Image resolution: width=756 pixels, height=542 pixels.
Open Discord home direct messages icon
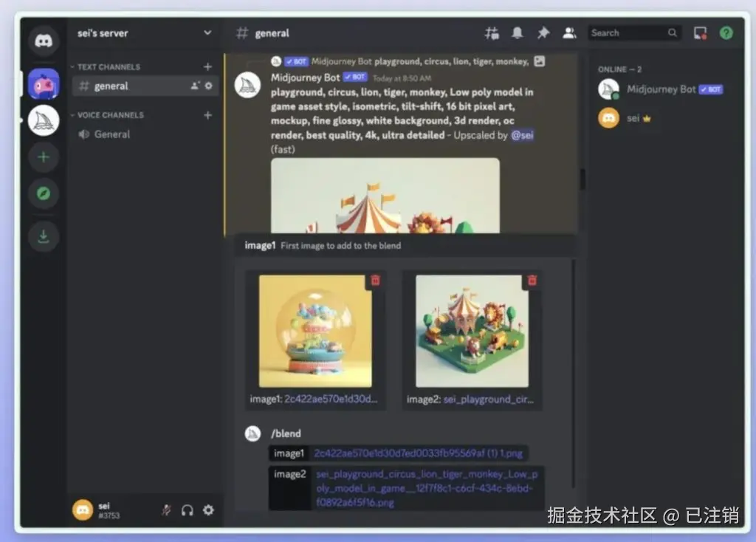coord(44,41)
